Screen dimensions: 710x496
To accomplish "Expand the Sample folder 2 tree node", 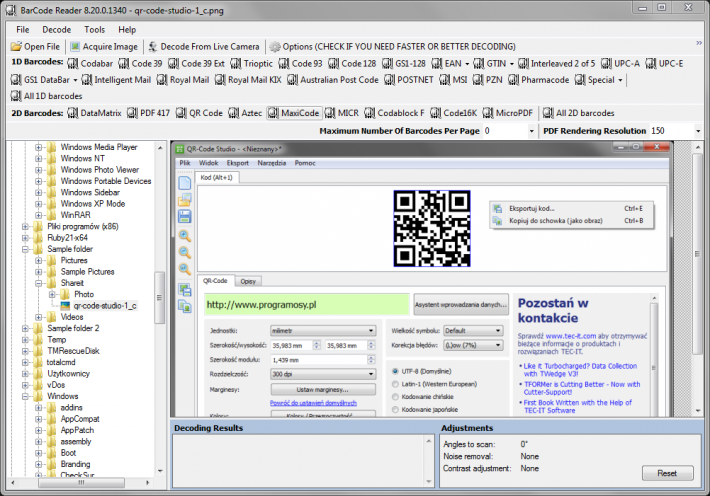I will (x=25, y=328).
